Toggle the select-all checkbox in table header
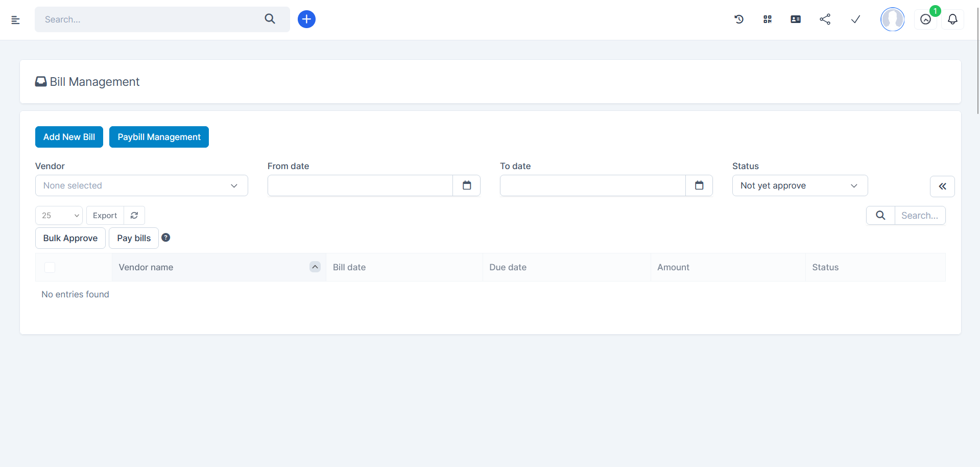980x467 pixels. point(50,267)
